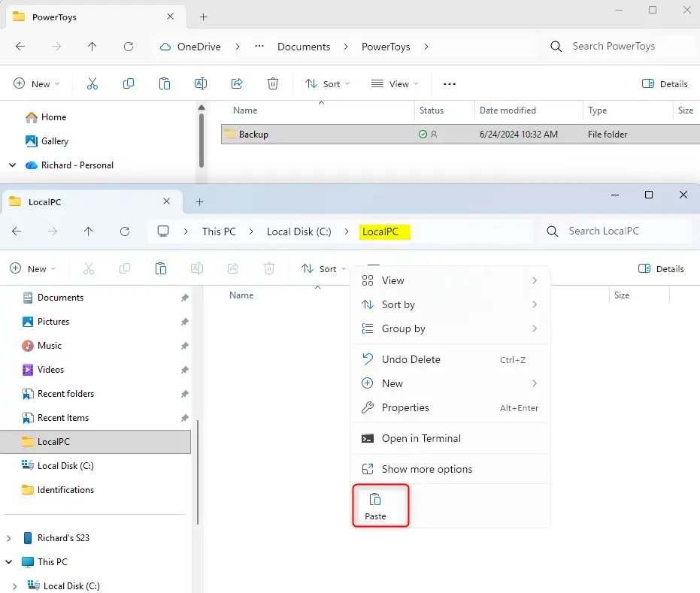Viewport: 700px width, 593px height.
Task: Unpin Pictures in LocalPC sidebar
Action: [x=184, y=322]
